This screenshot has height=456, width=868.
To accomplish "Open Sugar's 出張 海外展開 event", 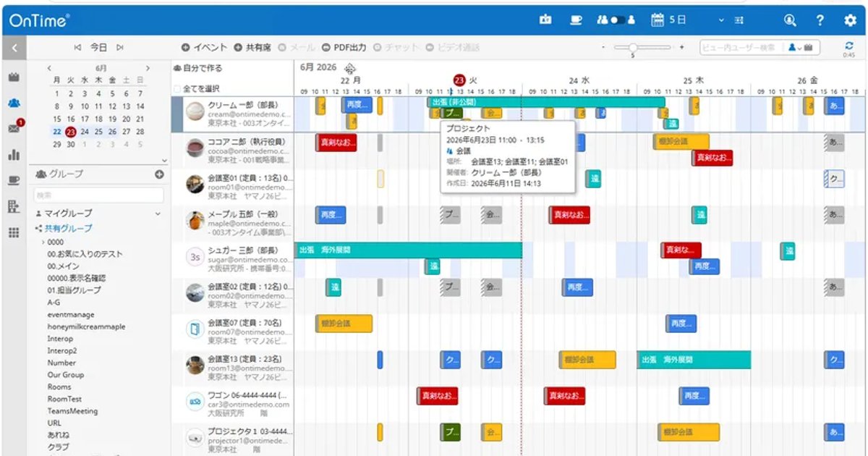I will pyautogui.click(x=408, y=250).
